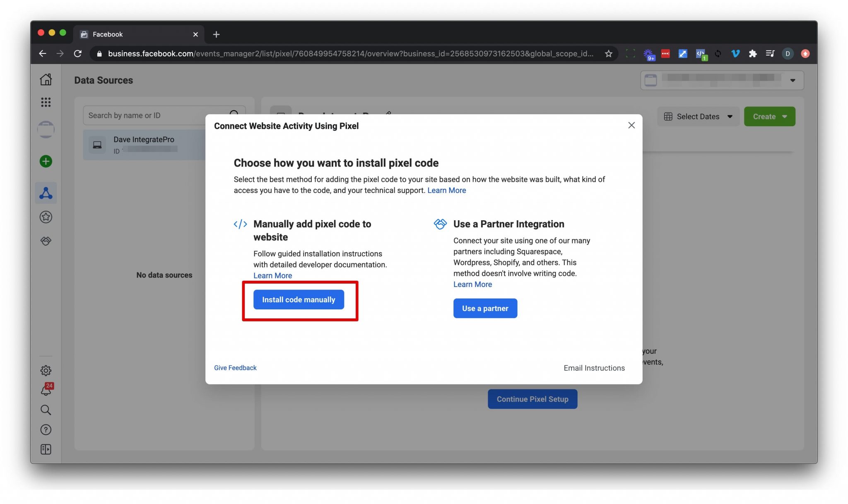
Task: Click the Install code manually button
Action: pyautogui.click(x=299, y=299)
